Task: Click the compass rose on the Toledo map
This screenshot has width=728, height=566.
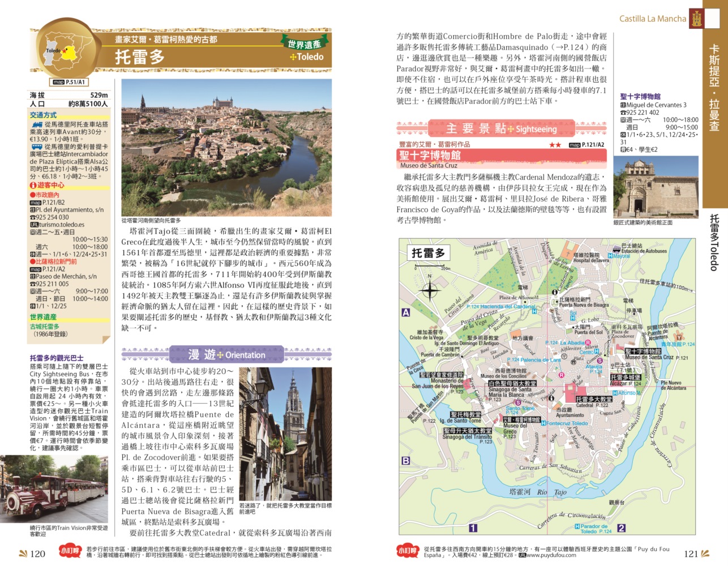Action: click(430, 290)
